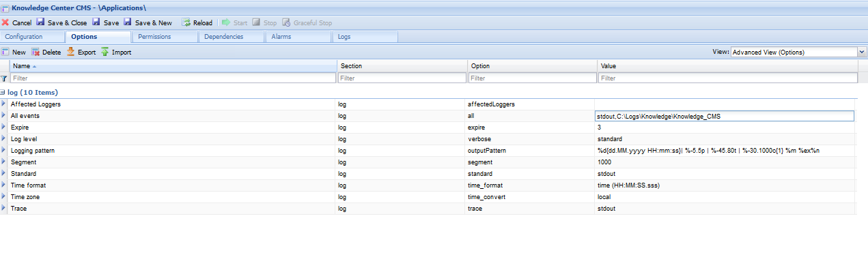This screenshot has width=868, height=255.
Task: Collapse the log group
Action: tap(3, 92)
